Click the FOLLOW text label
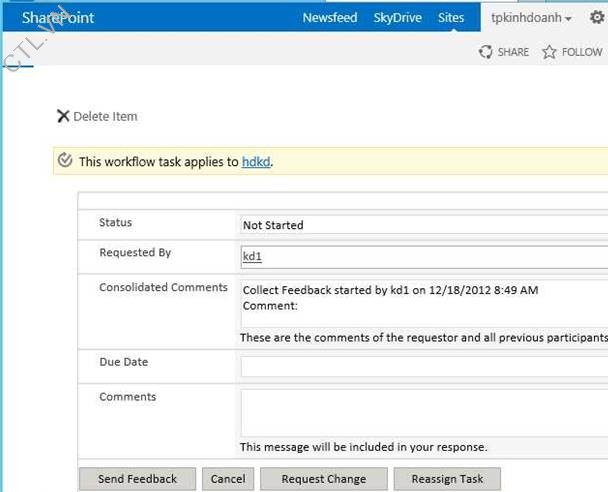 click(x=582, y=52)
